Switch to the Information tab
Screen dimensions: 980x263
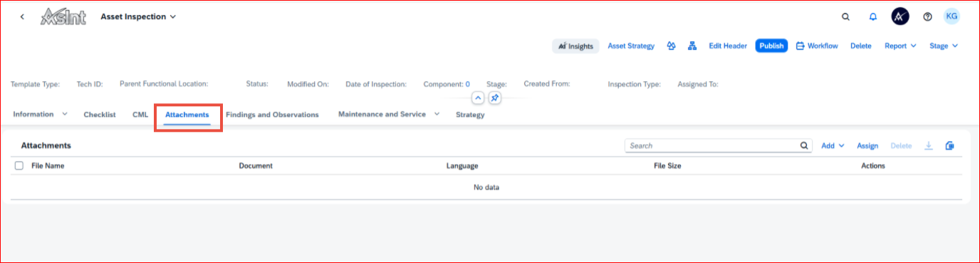coord(33,114)
